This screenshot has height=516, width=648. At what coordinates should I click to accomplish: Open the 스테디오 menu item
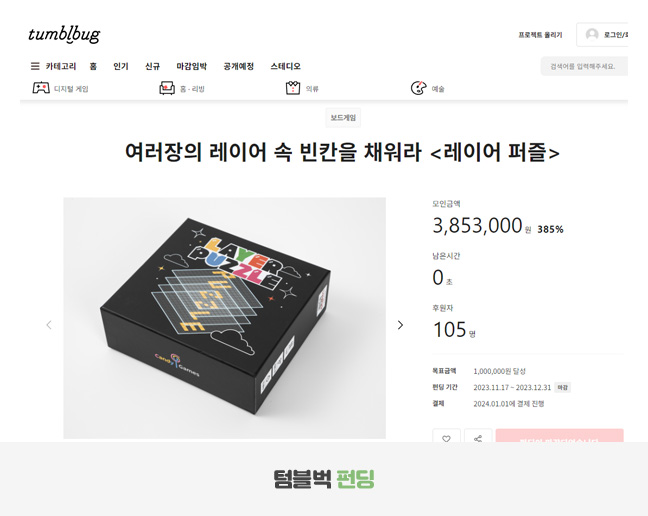286,66
